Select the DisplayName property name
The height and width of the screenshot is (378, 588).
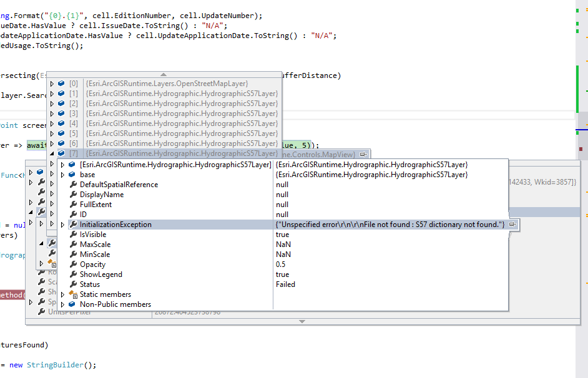102,195
